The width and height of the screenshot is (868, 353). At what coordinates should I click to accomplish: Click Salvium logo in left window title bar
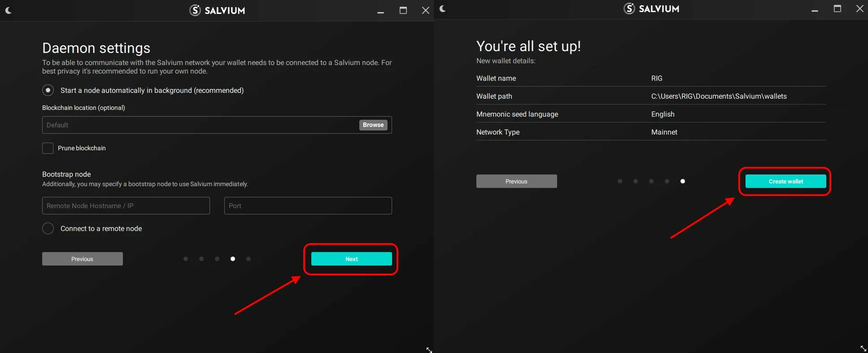coord(217,10)
